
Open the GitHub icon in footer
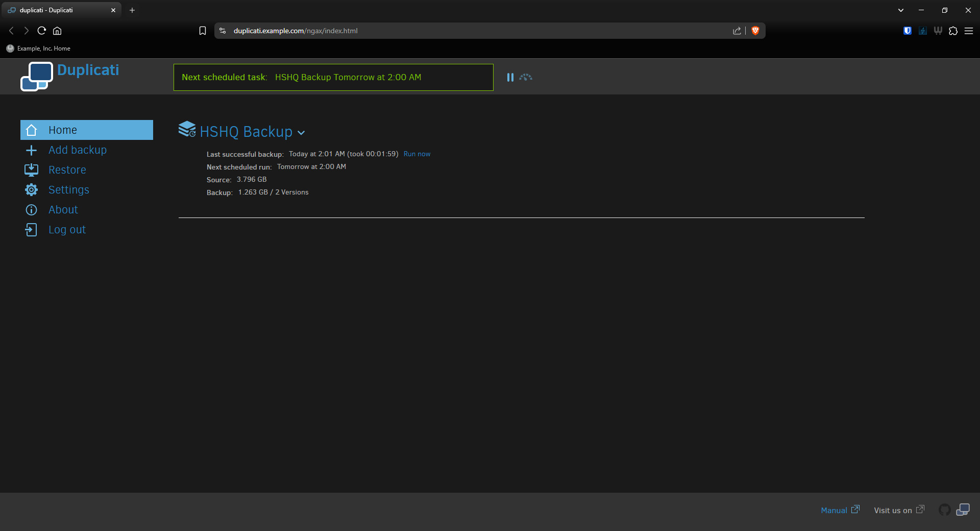coord(945,510)
